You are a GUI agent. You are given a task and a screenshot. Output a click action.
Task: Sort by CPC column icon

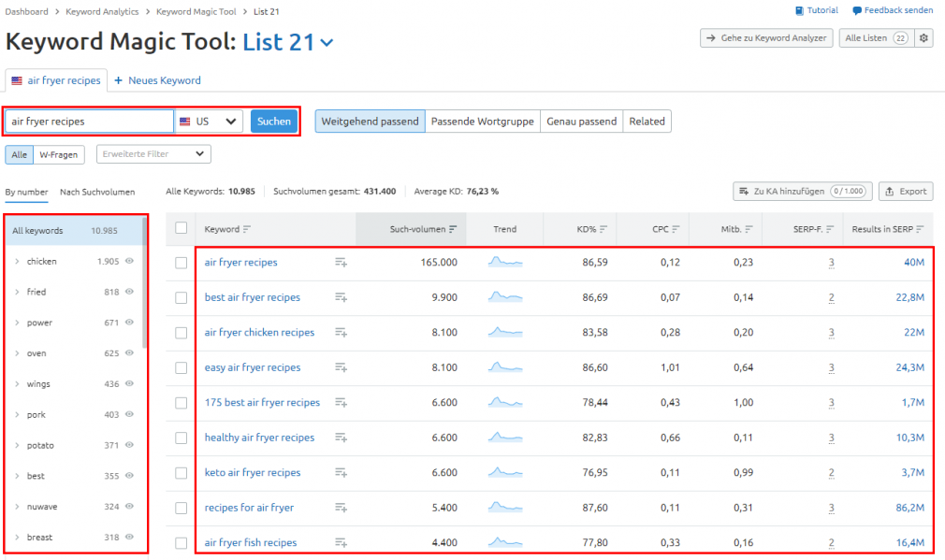(x=676, y=229)
